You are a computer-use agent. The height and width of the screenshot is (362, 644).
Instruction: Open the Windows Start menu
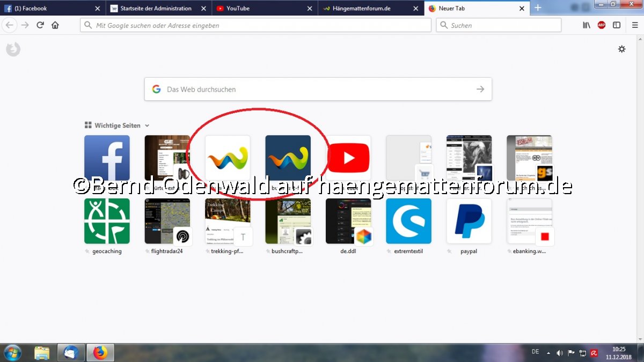point(12,352)
